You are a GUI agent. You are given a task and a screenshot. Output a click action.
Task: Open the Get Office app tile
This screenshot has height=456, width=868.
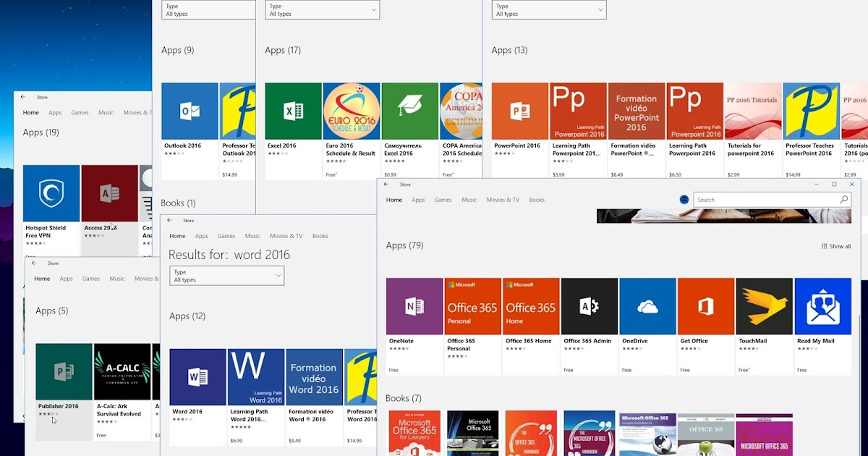point(706,305)
